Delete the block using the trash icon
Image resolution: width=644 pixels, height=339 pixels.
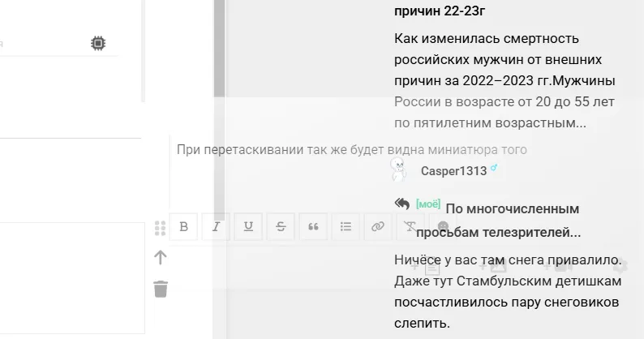(x=161, y=289)
